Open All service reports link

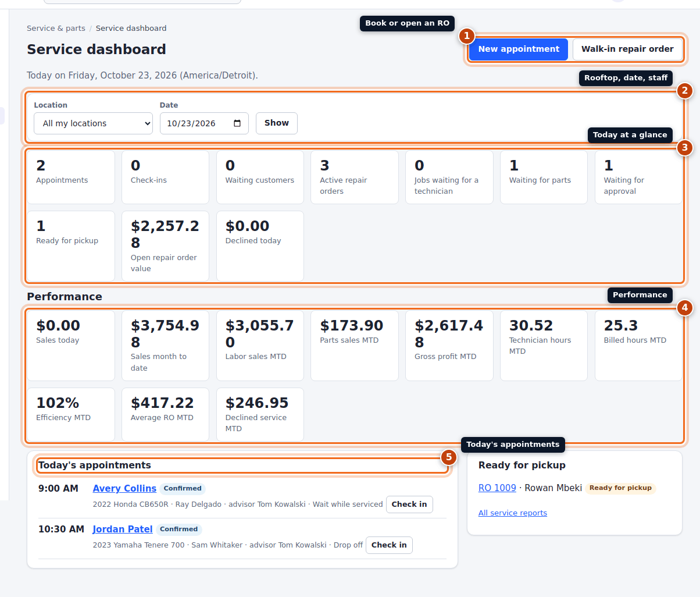(x=513, y=513)
